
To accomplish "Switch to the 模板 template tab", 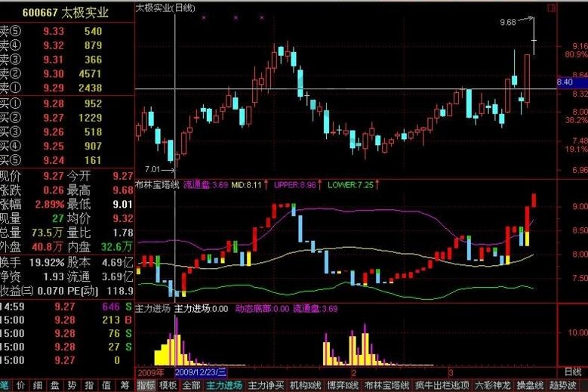I will click(168, 385).
